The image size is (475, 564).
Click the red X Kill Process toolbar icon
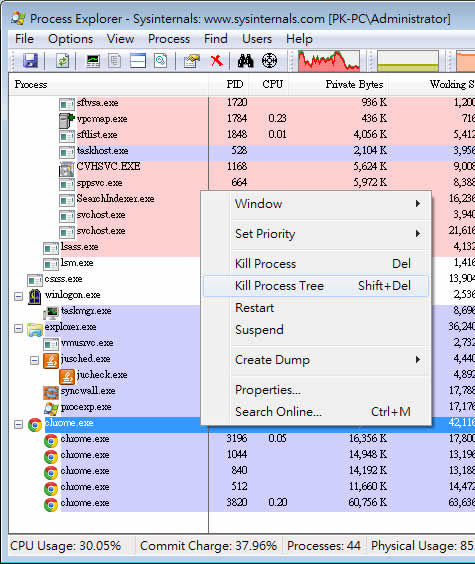[x=216, y=60]
